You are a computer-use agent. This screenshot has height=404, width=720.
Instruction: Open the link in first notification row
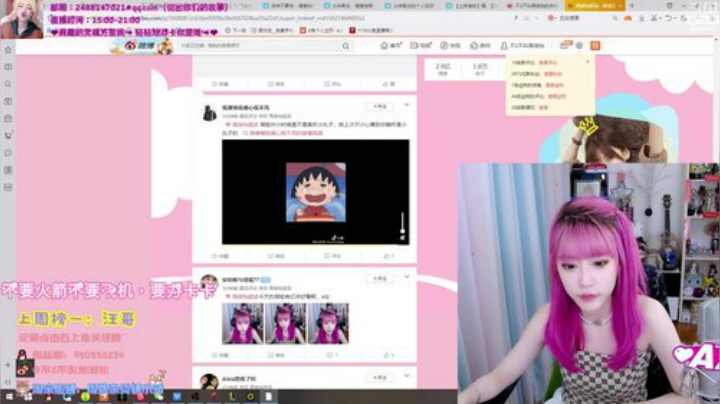click(547, 62)
